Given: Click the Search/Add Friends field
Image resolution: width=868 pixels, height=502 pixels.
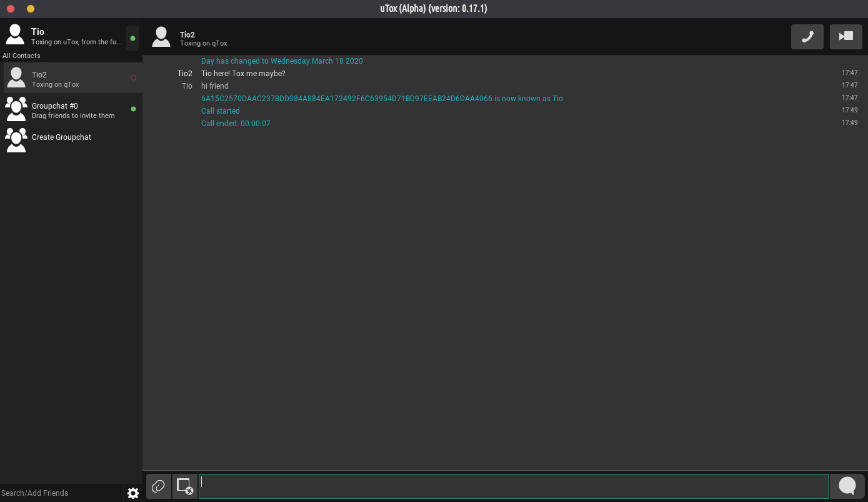Looking at the screenshot, I should point(61,493).
